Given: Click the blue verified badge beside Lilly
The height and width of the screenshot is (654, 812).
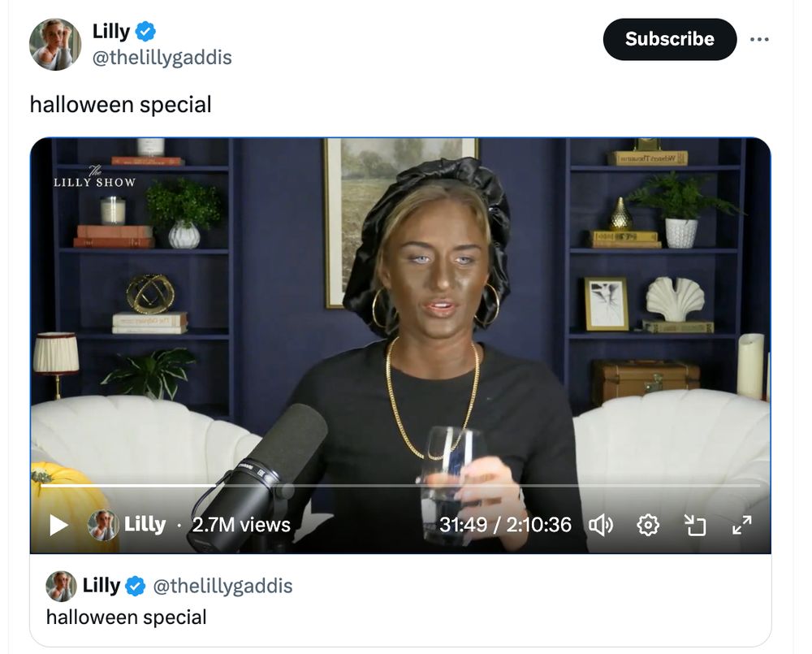Looking at the screenshot, I should coord(145,32).
